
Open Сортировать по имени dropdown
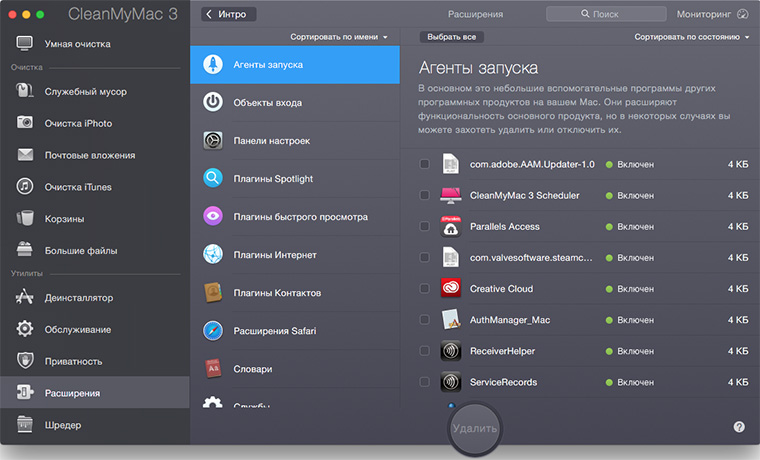339,37
